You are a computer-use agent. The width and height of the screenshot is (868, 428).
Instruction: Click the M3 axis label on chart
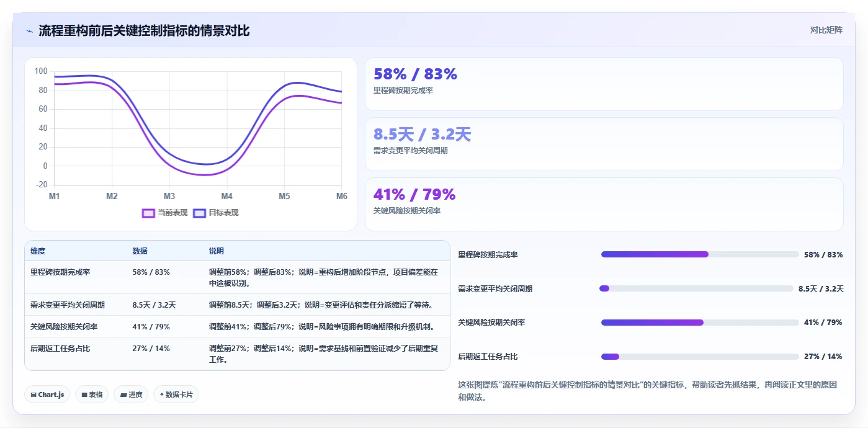click(169, 197)
